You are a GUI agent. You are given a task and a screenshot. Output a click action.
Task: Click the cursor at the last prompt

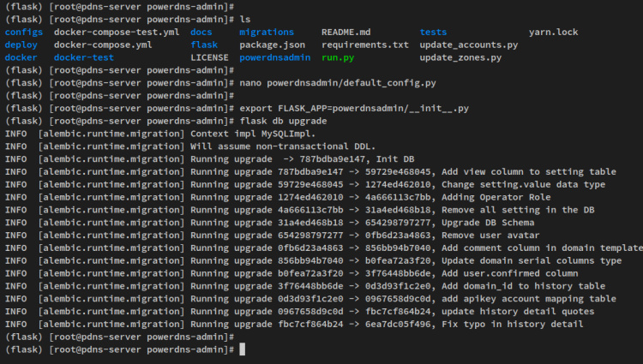[243, 349]
